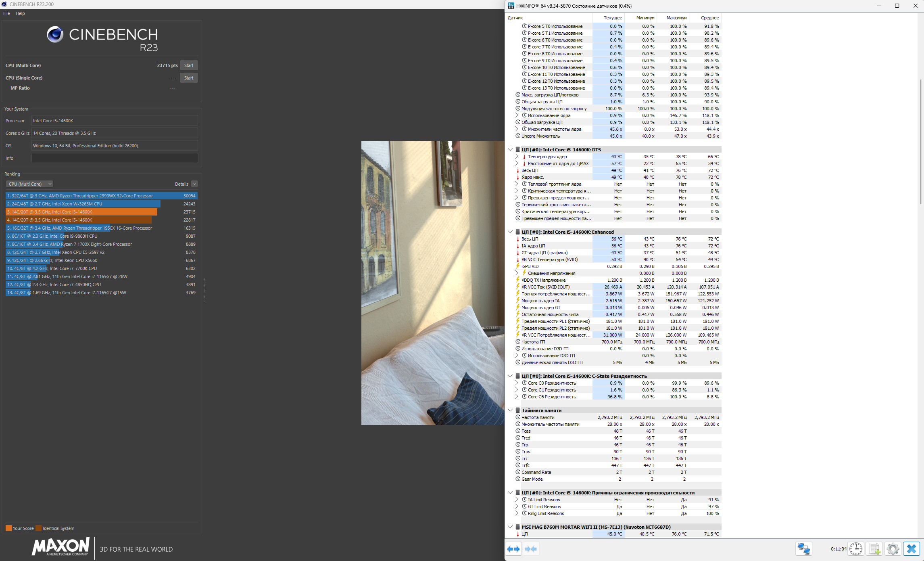
Task: Open the Help menu in Cinebench
Action: coord(20,13)
